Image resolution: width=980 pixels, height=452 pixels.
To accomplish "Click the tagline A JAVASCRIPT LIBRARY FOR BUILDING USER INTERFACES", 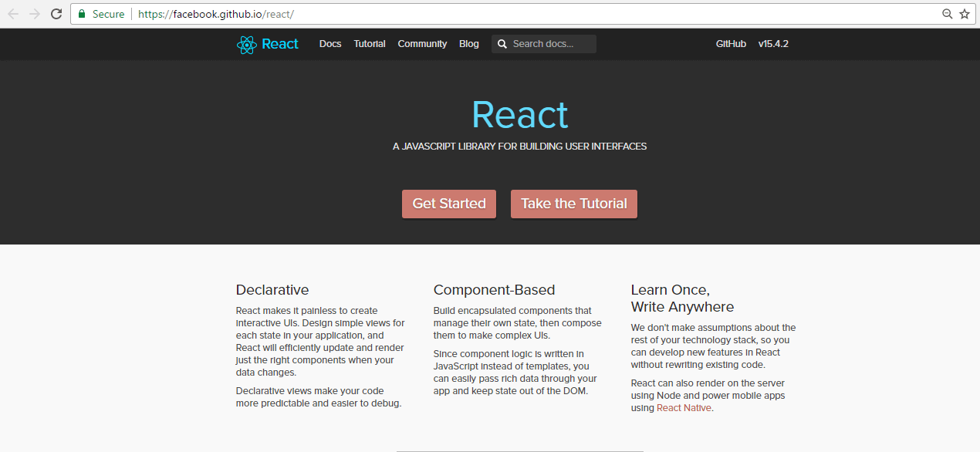I will [x=520, y=146].
